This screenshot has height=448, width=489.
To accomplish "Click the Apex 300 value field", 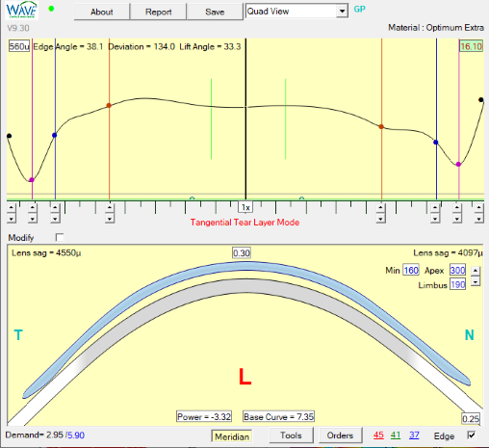I will (x=457, y=270).
